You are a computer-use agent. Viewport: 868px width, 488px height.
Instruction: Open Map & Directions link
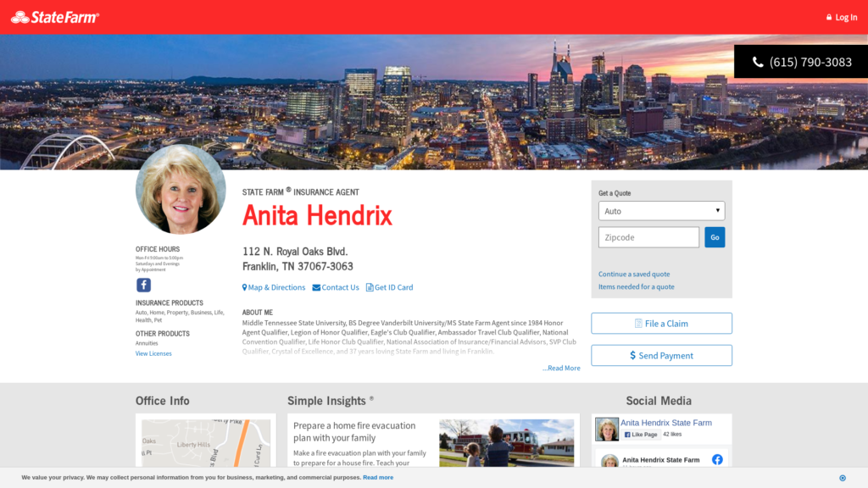pos(274,287)
